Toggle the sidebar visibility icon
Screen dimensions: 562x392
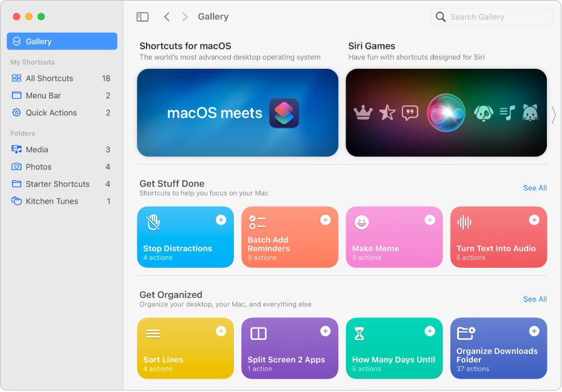142,16
